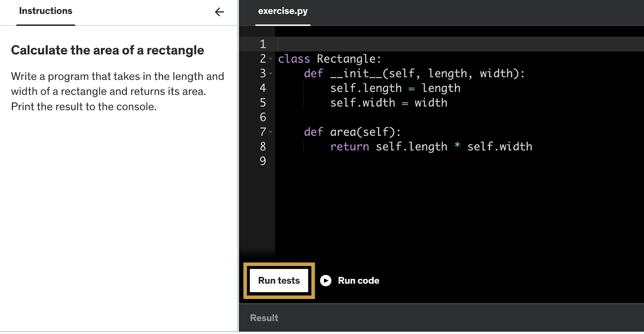Place cursor on empty line 1 in editor
644x334 pixels.
[362, 44]
